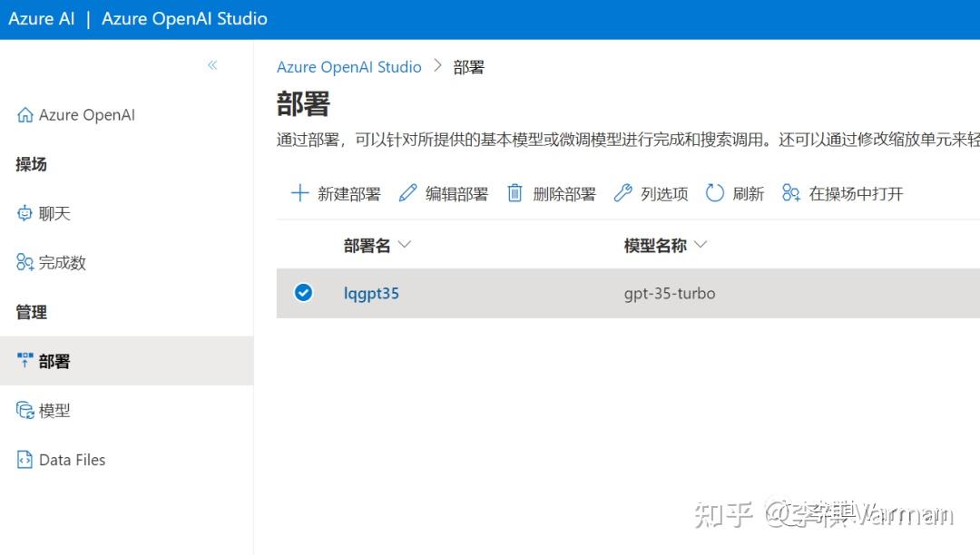Toggle the 列选项 column options
Viewport: 980px width, 555px height.
coord(622,192)
